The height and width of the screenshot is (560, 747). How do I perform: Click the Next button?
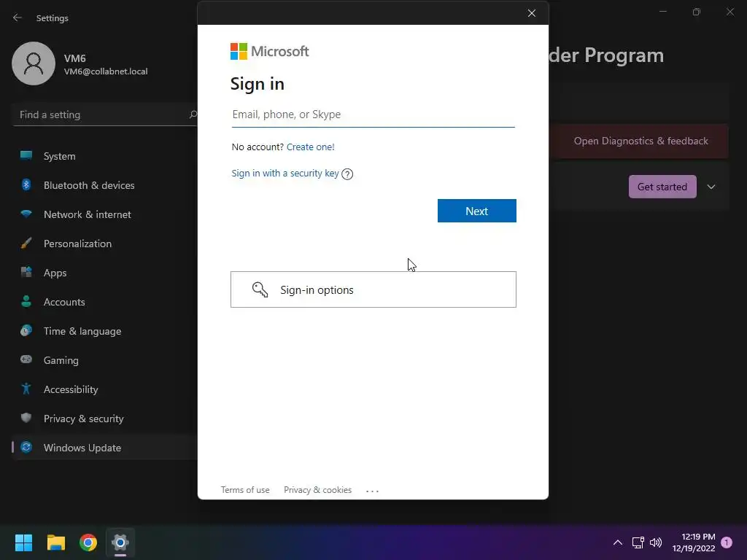point(477,211)
